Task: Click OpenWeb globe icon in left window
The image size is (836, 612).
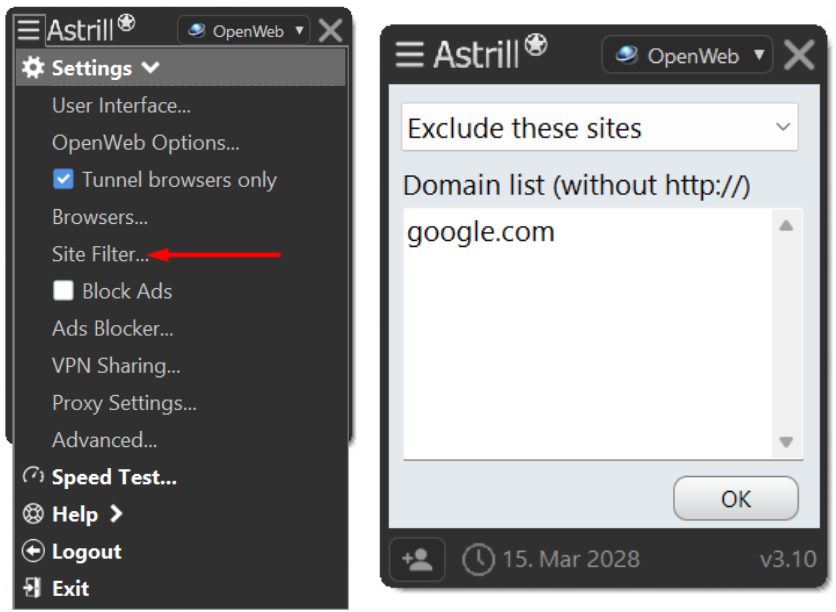Action: (x=197, y=30)
